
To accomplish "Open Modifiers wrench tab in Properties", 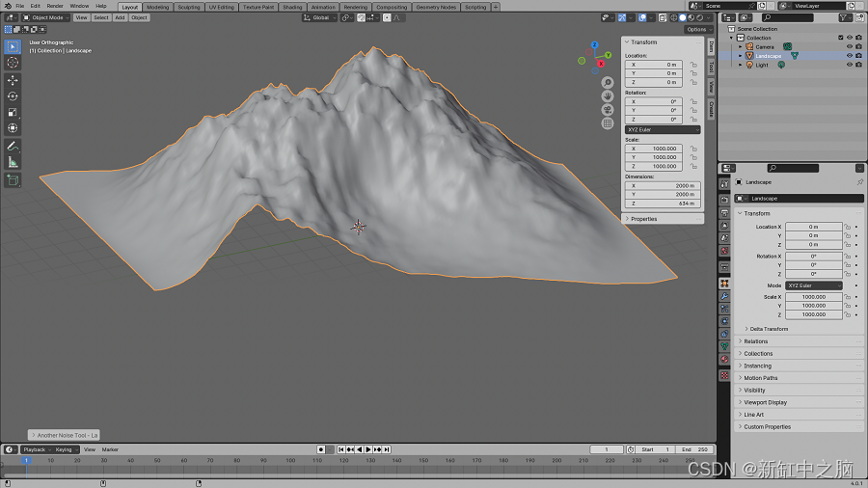I will (x=724, y=295).
